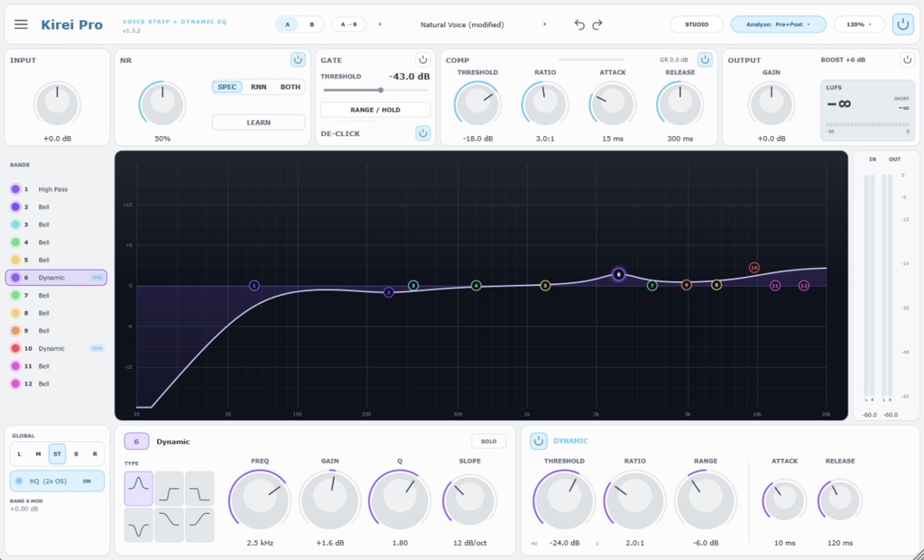Select RNN noise reduction mode

click(259, 87)
